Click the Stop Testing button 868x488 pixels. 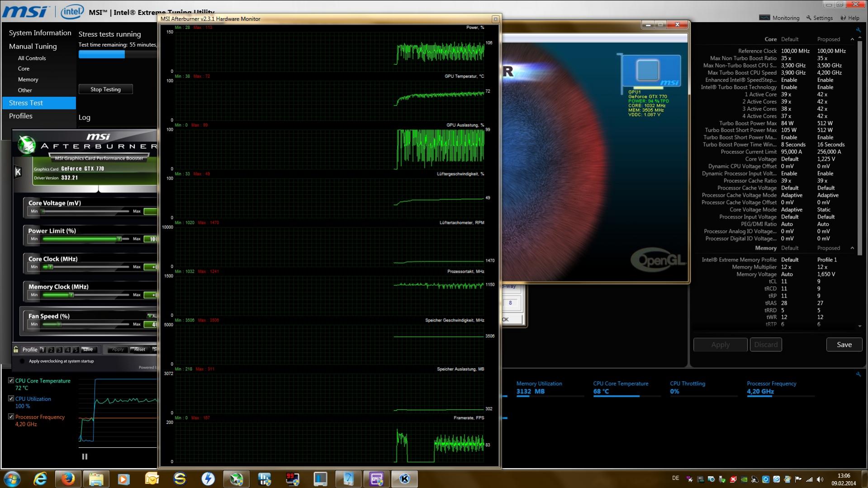pyautogui.click(x=105, y=89)
